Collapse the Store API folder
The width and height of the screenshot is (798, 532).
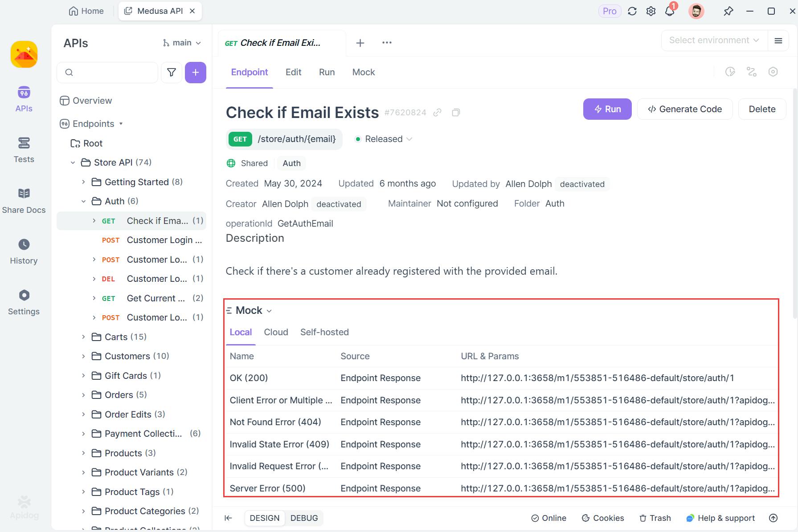[73, 163]
